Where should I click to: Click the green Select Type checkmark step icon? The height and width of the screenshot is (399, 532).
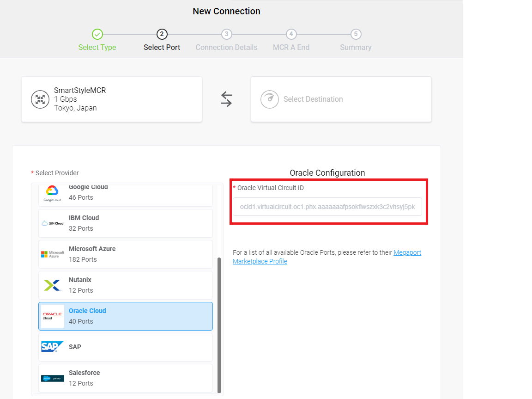click(97, 34)
